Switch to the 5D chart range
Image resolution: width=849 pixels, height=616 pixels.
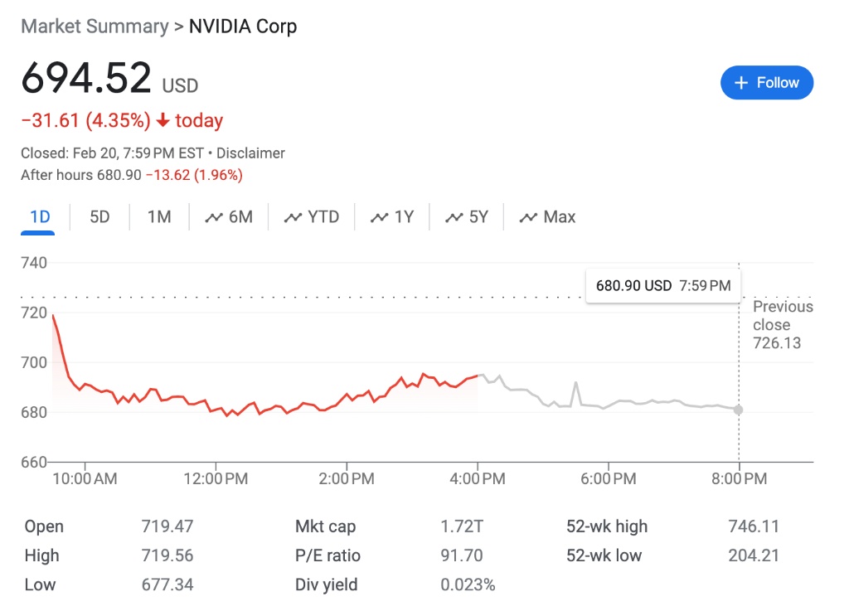pyautogui.click(x=99, y=217)
